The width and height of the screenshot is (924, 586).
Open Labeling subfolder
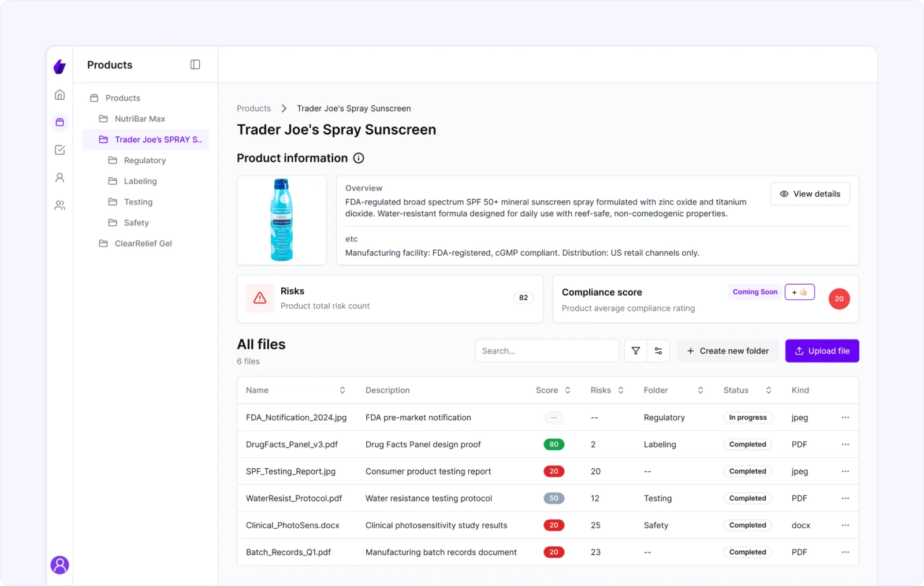click(146, 181)
